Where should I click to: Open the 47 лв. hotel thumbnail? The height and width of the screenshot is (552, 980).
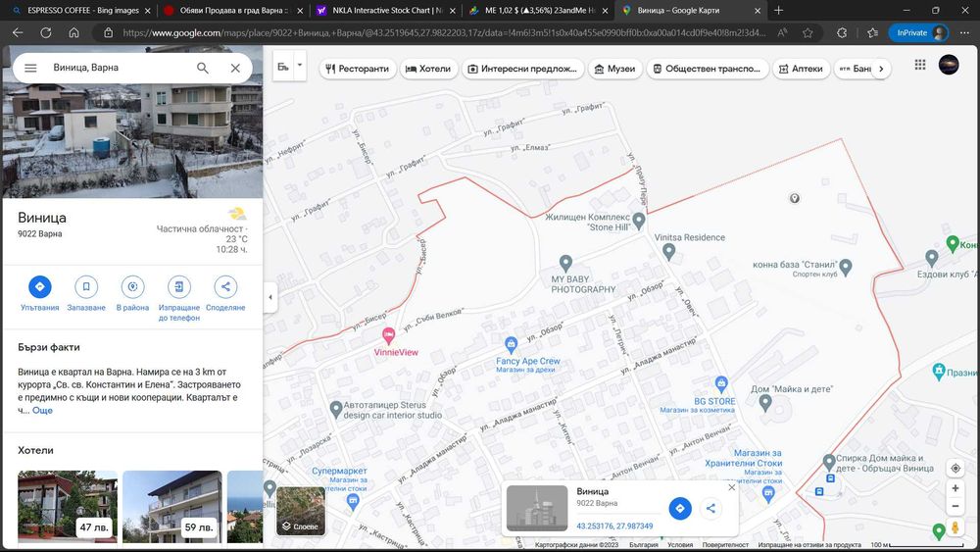67,507
